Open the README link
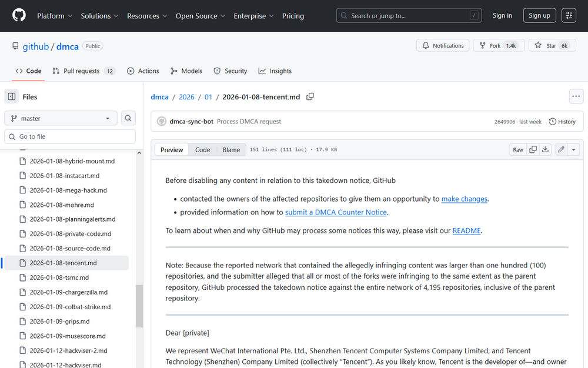 click(466, 230)
